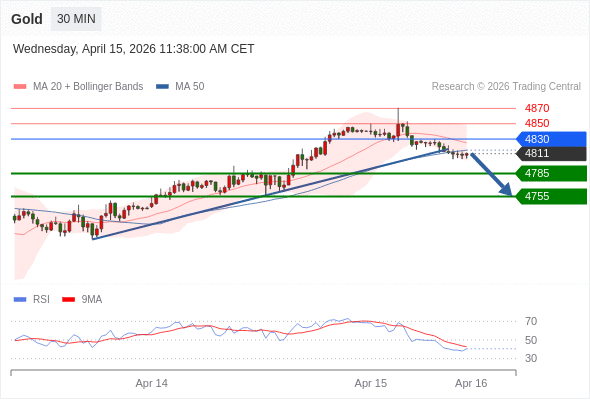Toggle the MA 50 legend label
Image resolution: width=590 pixels, height=400 pixels.
coord(190,87)
